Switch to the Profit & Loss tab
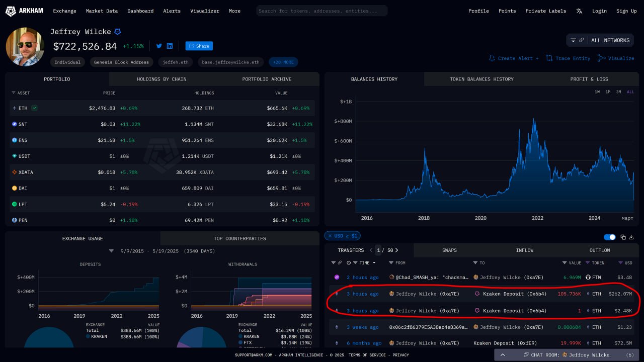This screenshot has height=362, width=644. (x=589, y=79)
